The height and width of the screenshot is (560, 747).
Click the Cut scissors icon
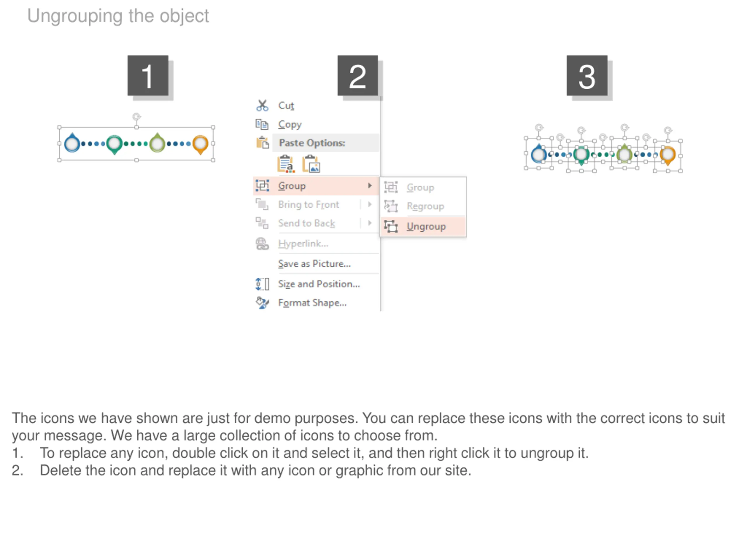(262, 106)
